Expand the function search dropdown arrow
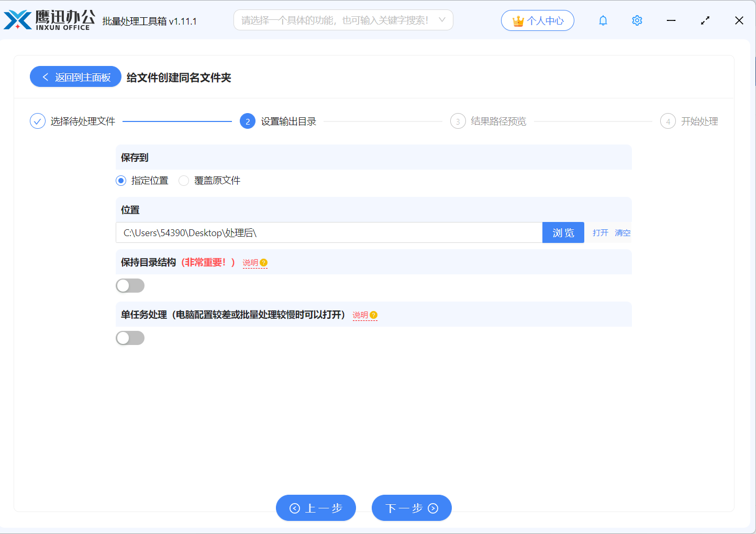Viewport: 756px width, 534px height. [x=442, y=20]
